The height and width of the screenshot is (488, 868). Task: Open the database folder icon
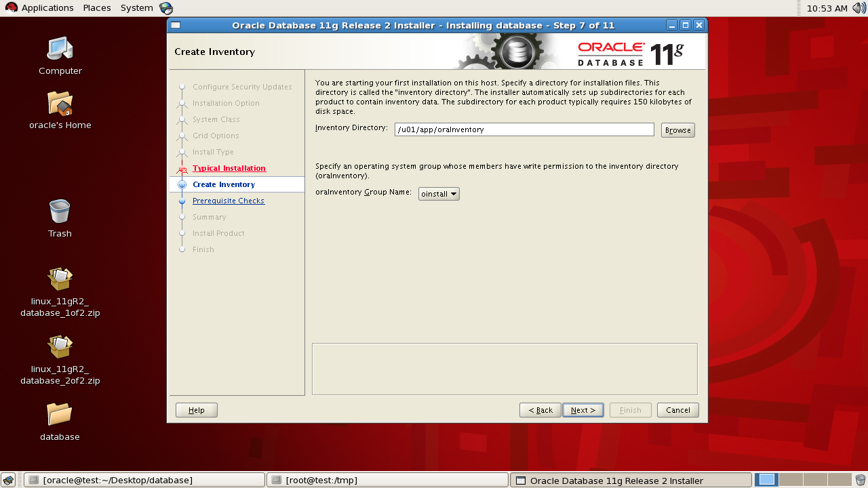pos(60,414)
